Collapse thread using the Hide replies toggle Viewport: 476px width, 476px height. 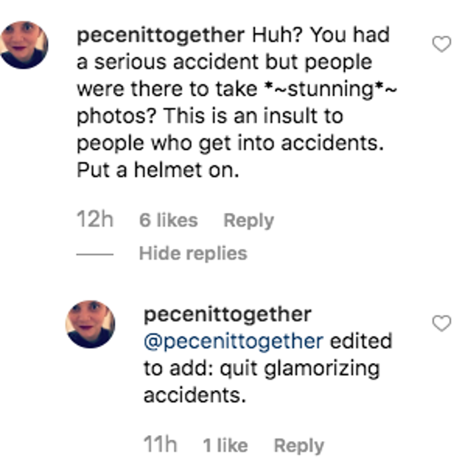click(192, 254)
